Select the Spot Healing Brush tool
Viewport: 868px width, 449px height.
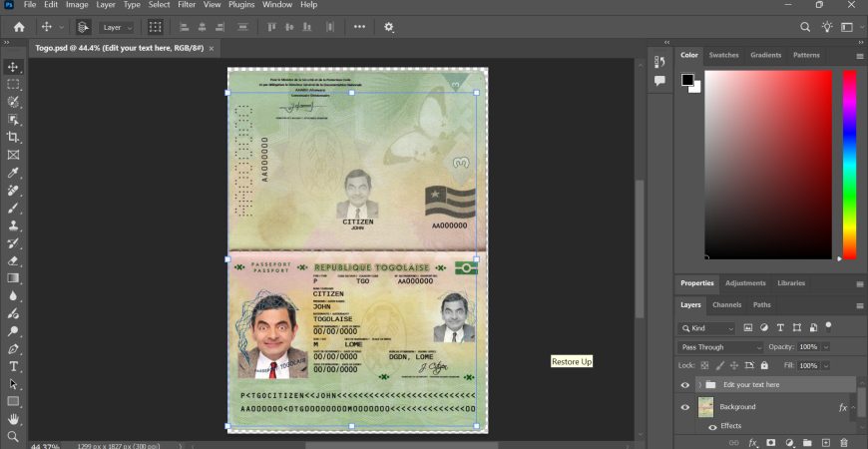[x=13, y=191]
